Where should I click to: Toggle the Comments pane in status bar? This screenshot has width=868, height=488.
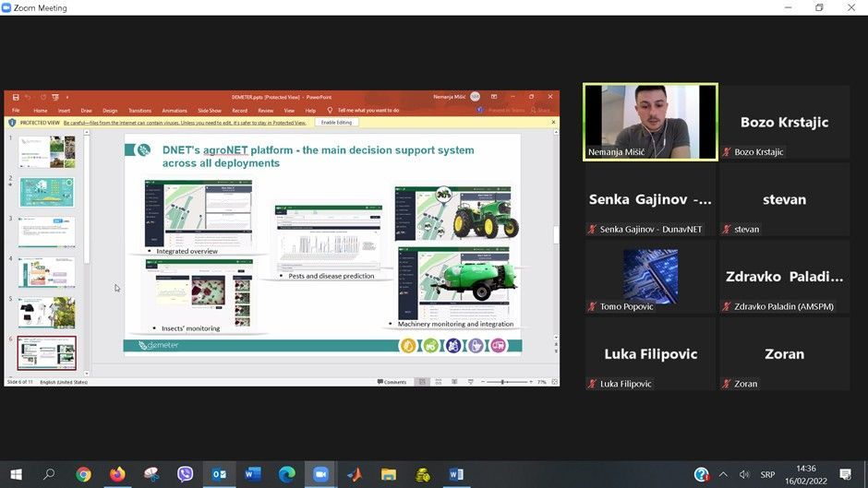pos(392,382)
